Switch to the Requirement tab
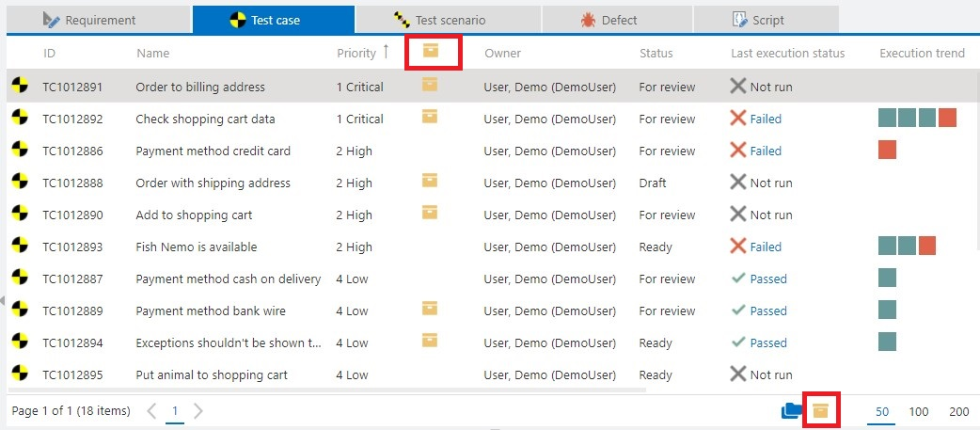Image resolution: width=980 pixels, height=430 pixels. tap(99, 20)
